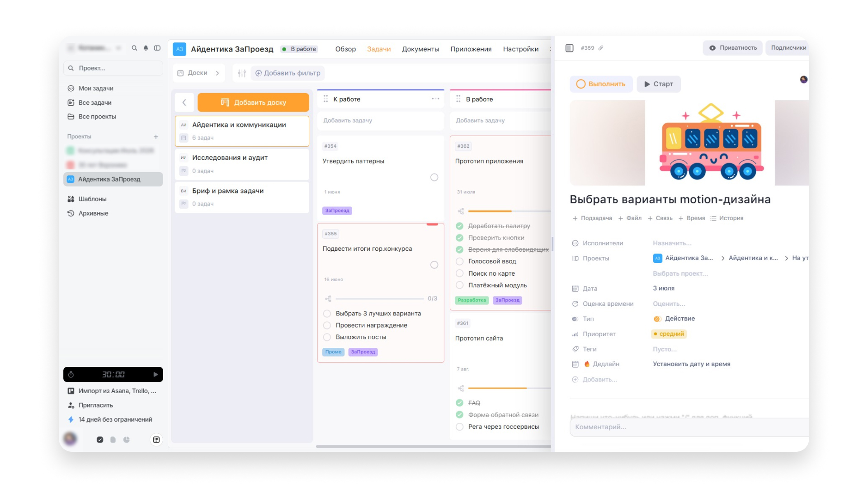Screen dimensions: 868x488
Task: Check subtask Провести награждение
Action: 327,325
